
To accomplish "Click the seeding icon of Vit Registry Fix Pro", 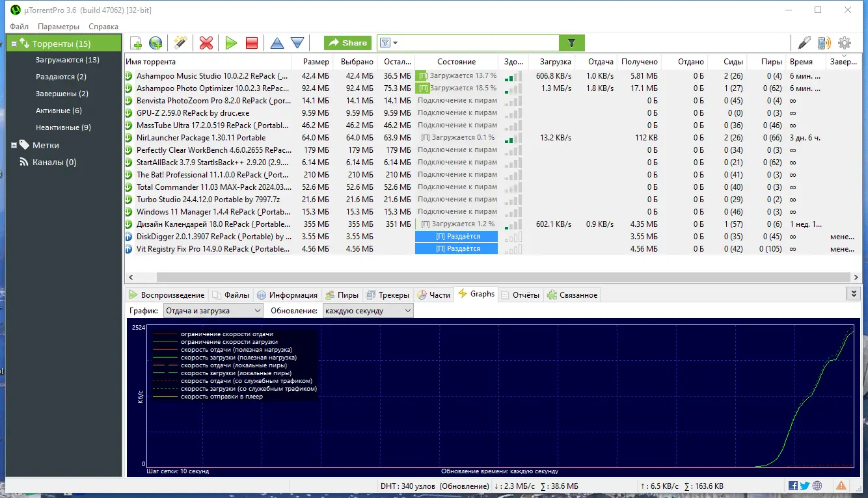I will 130,249.
